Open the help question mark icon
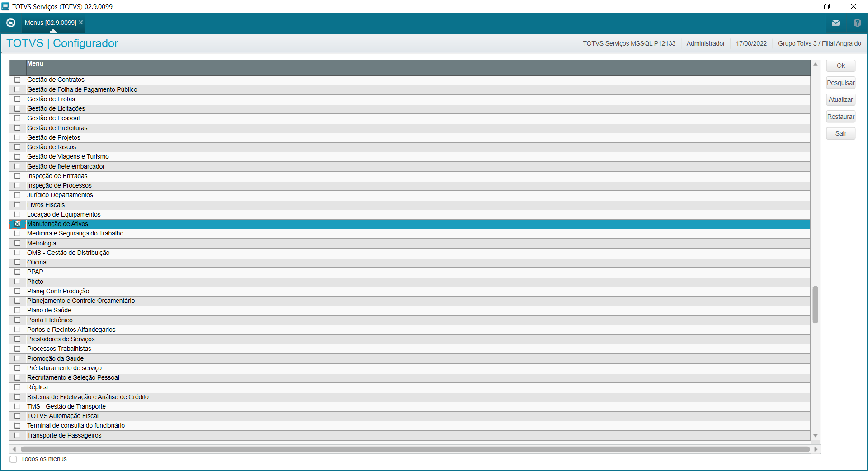Screen dimensions: 868x471 pyautogui.click(x=857, y=23)
